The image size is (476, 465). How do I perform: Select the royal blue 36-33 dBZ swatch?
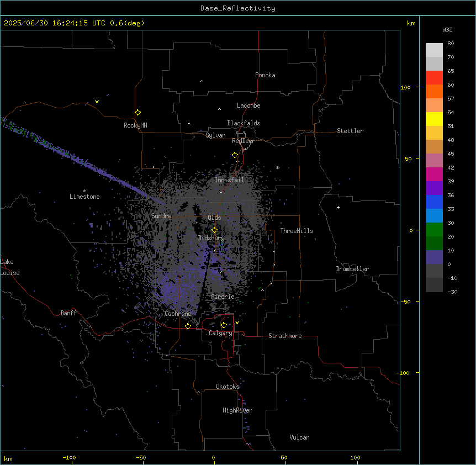click(x=434, y=202)
